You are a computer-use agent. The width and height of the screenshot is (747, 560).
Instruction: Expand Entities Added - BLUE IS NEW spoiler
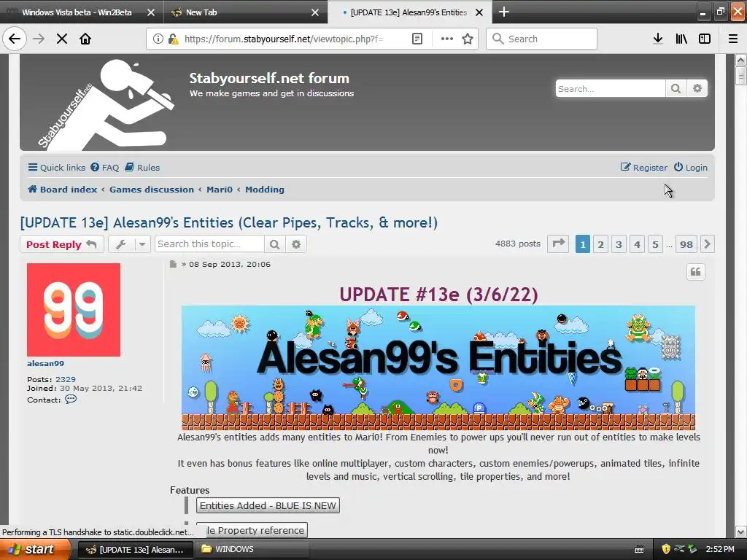(268, 506)
